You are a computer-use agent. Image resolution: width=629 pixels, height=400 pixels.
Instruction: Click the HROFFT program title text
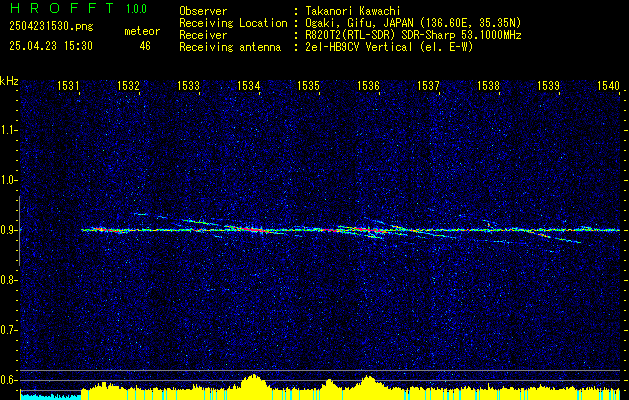tap(62, 8)
